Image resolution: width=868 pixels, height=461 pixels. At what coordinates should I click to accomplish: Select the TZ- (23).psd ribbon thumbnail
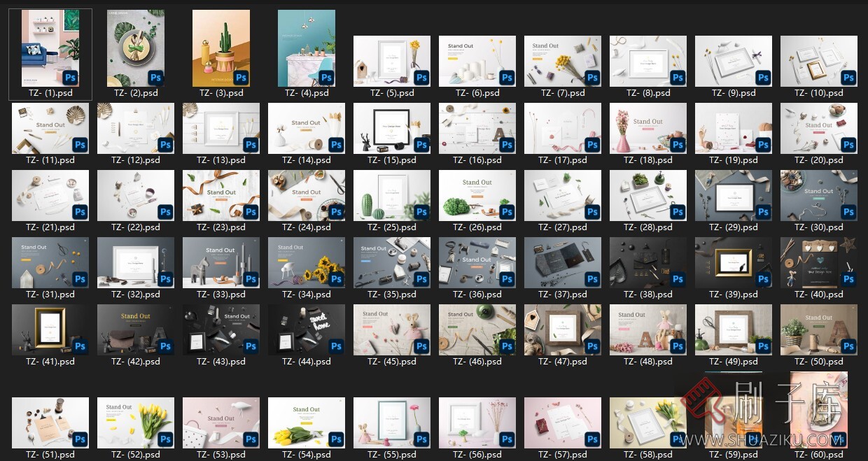220,195
